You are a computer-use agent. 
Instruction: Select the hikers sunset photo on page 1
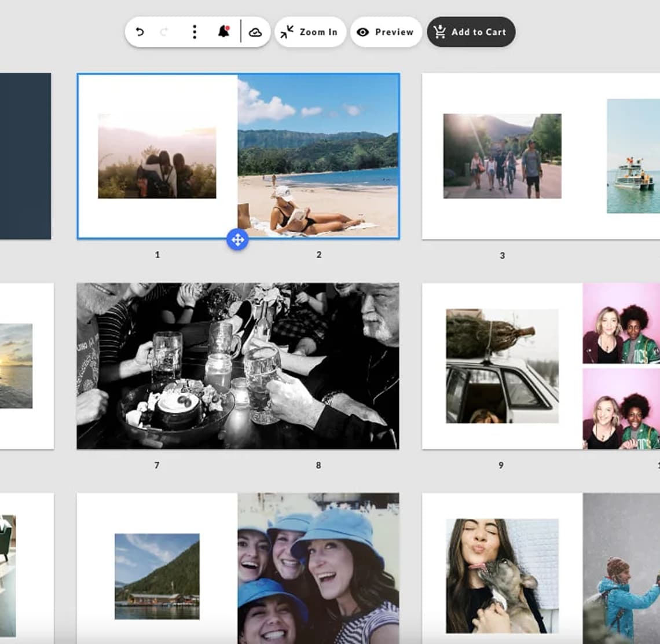157,156
